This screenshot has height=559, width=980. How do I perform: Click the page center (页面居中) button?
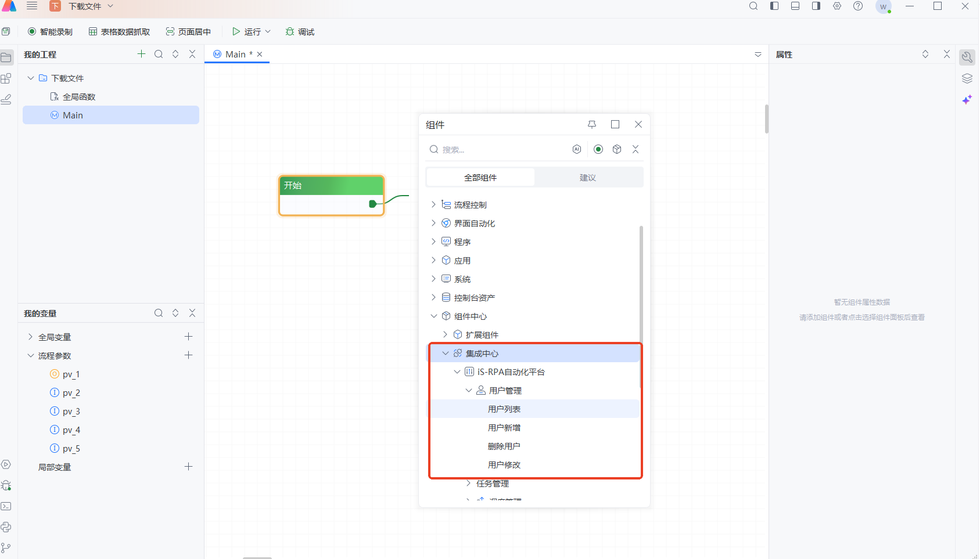click(x=188, y=32)
